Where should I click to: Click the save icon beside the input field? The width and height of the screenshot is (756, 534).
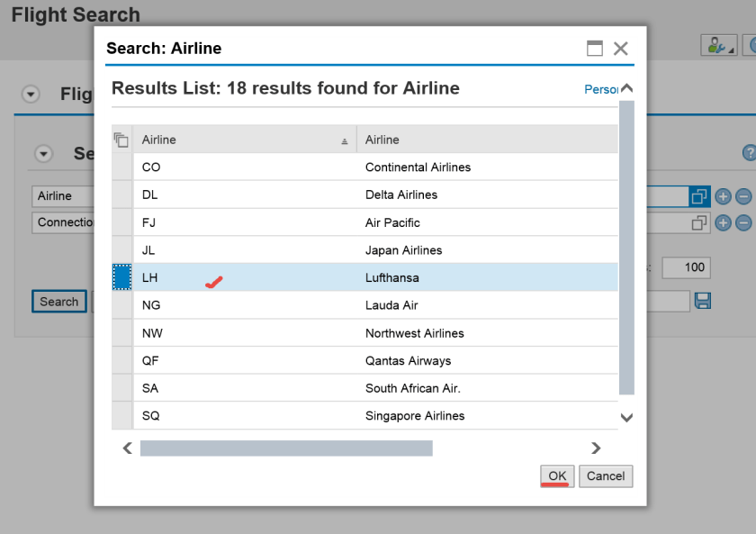tap(703, 301)
